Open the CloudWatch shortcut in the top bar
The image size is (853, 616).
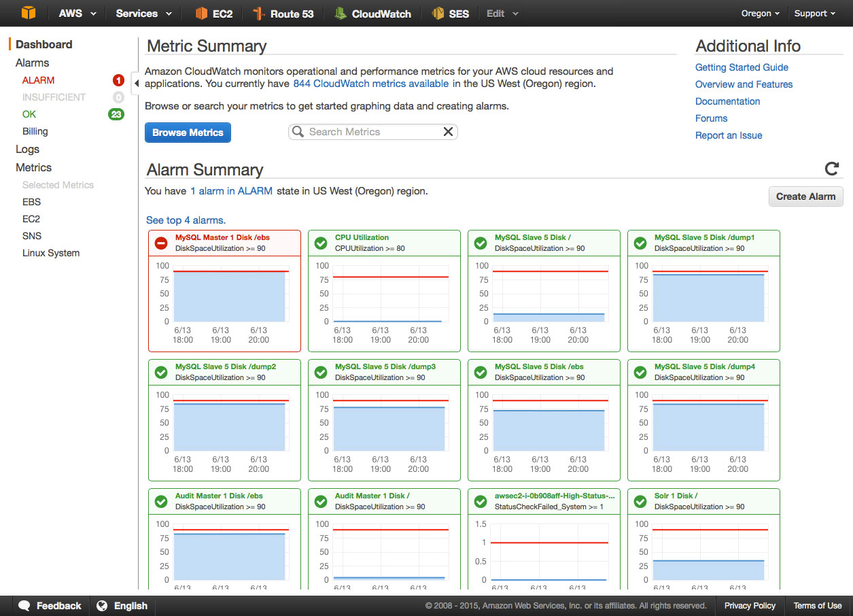(x=372, y=14)
